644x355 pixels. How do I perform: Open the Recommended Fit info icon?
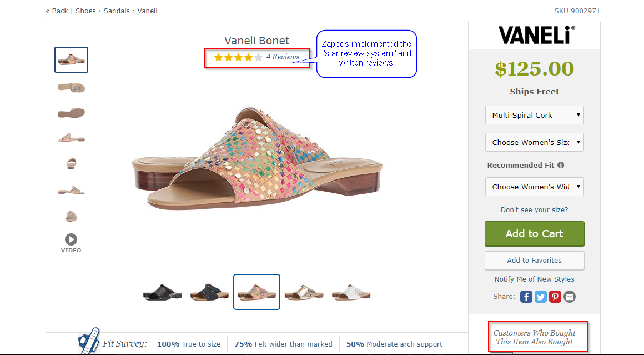(561, 165)
